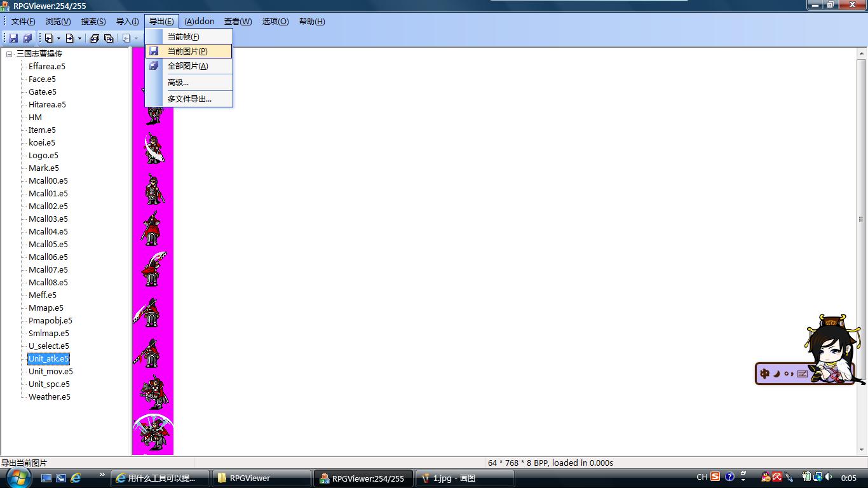This screenshot has width=868, height=488.
Task: Choose 多文件导出... menu entry
Action: coord(189,99)
